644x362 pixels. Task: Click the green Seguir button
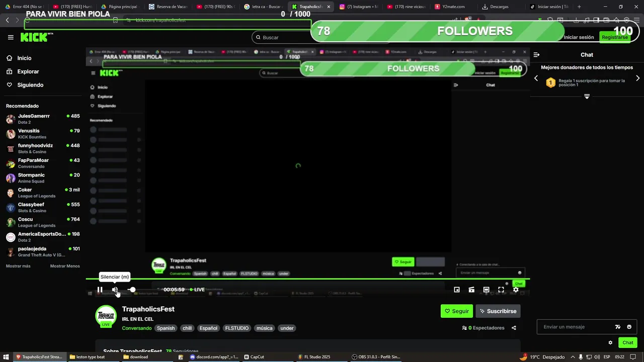tap(457, 311)
